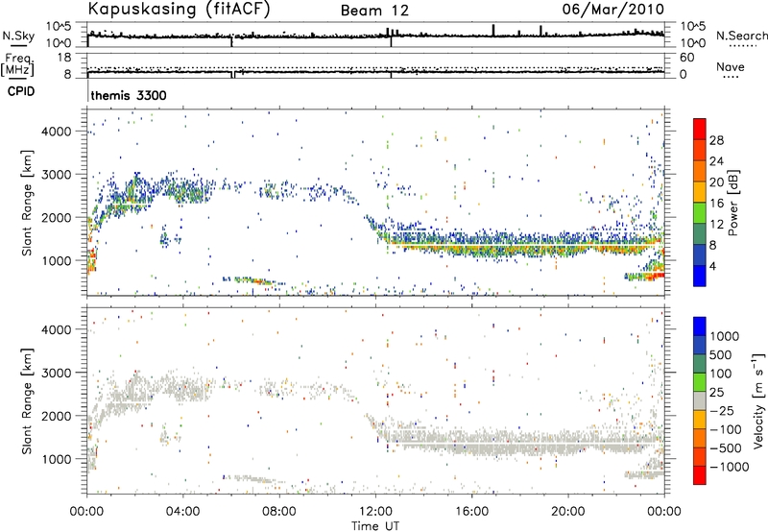Click the 16 tick on power scale
This screenshot has height=532, width=768.
tap(716, 204)
